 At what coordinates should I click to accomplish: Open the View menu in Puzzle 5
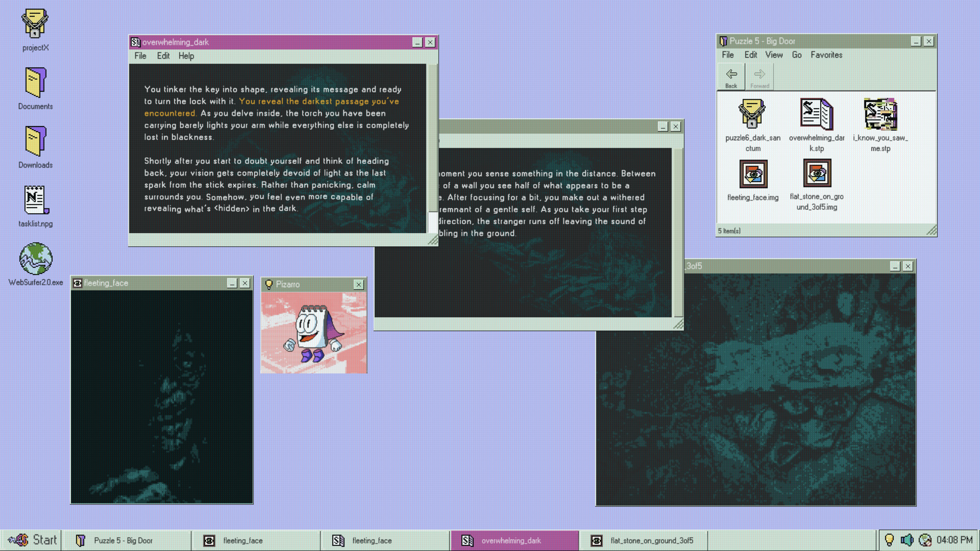click(x=773, y=55)
